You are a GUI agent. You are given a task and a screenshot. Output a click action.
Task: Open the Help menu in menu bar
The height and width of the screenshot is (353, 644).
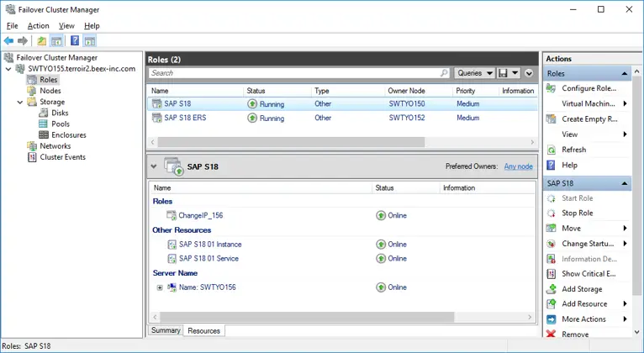coord(92,26)
